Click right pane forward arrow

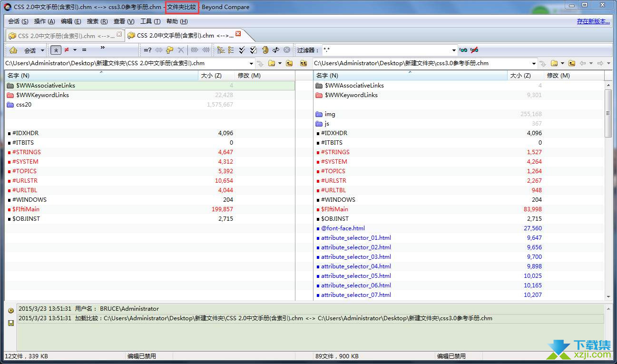click(600, 63)
